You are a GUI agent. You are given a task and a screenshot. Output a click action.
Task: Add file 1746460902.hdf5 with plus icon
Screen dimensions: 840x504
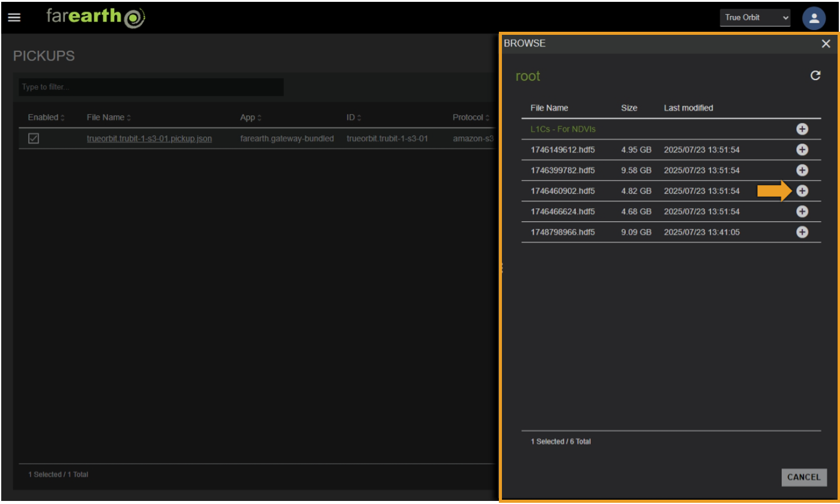coord(802,191)
